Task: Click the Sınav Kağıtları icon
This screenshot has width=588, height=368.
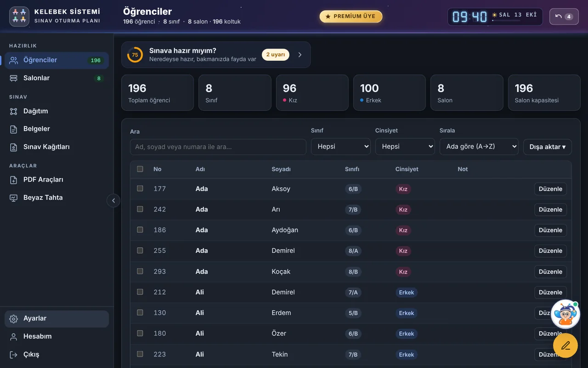Action: pos(14,147)
